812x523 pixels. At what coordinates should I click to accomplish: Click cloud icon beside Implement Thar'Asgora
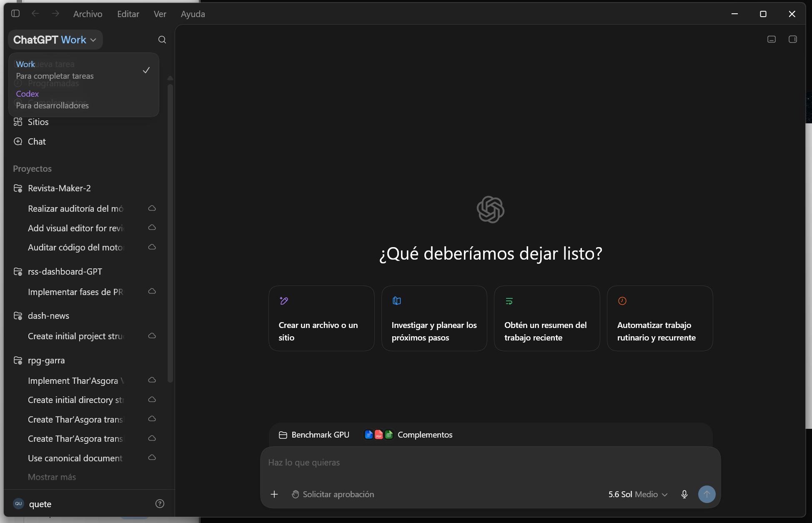pos(152,380)
